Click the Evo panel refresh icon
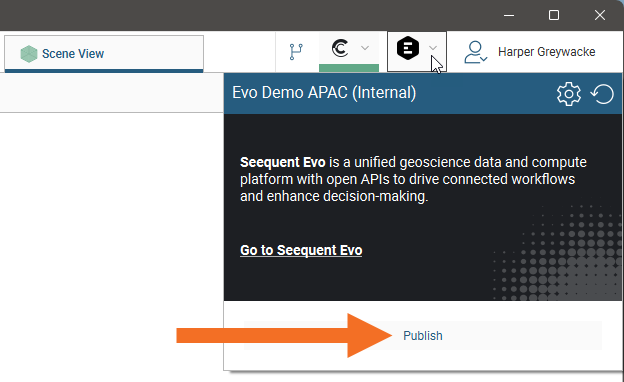 click(x=602, y=94)
